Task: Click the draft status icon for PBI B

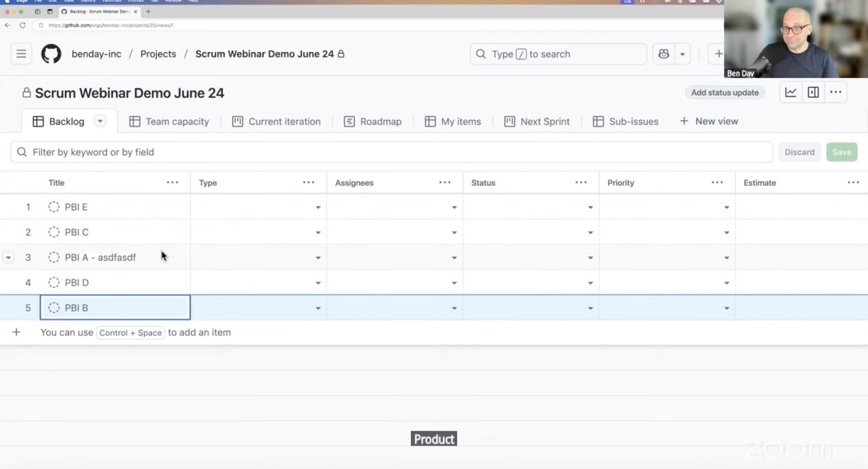Action: [54, 308]
